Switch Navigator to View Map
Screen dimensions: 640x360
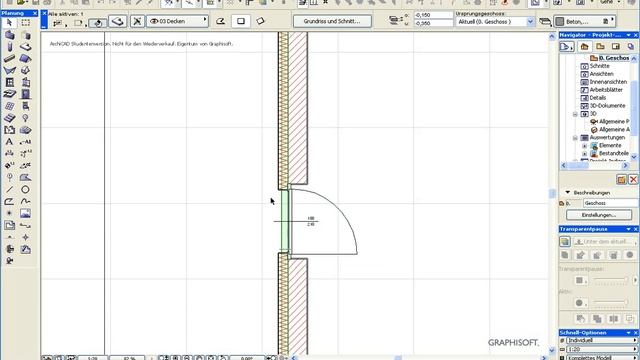pos(600,47)
